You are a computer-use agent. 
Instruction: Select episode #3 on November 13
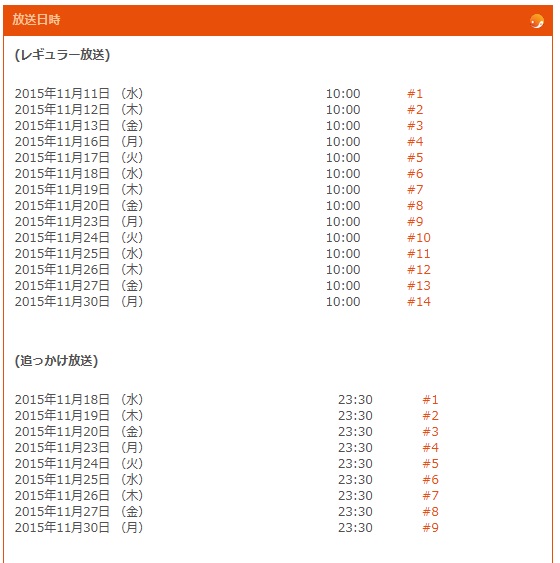tap(415, 126)
